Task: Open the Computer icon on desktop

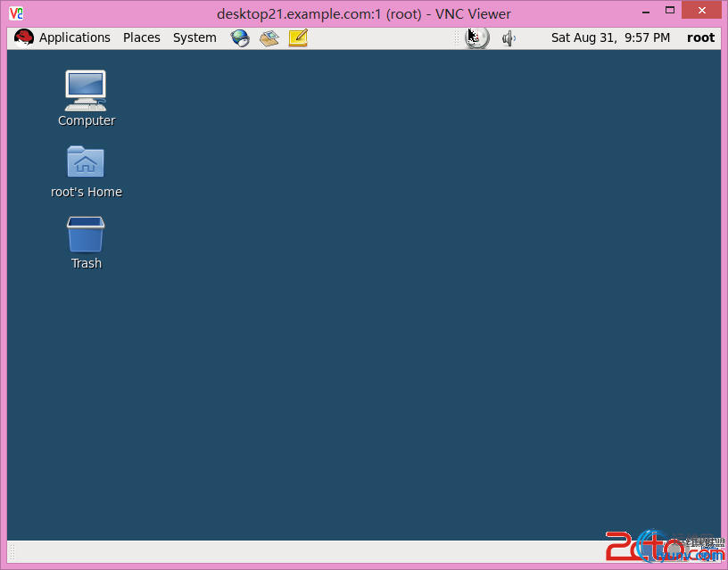Action: (85, 89)
